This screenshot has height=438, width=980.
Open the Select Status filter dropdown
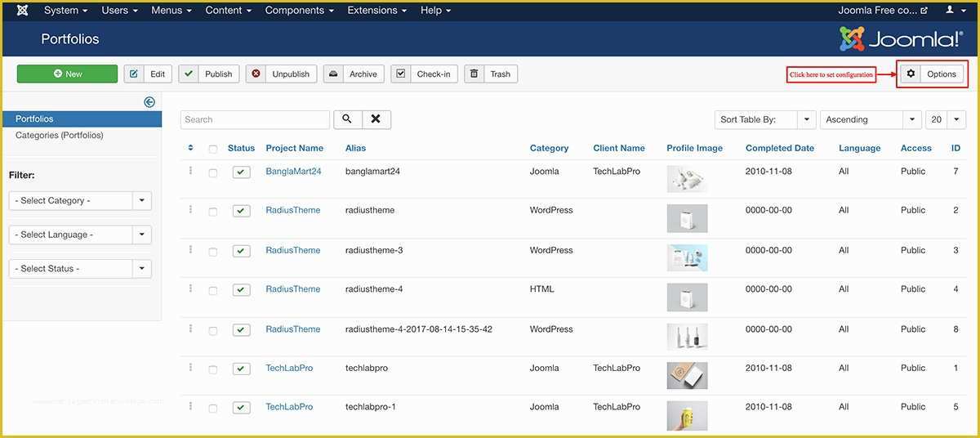pyautogui.click(x=80, y=268)
